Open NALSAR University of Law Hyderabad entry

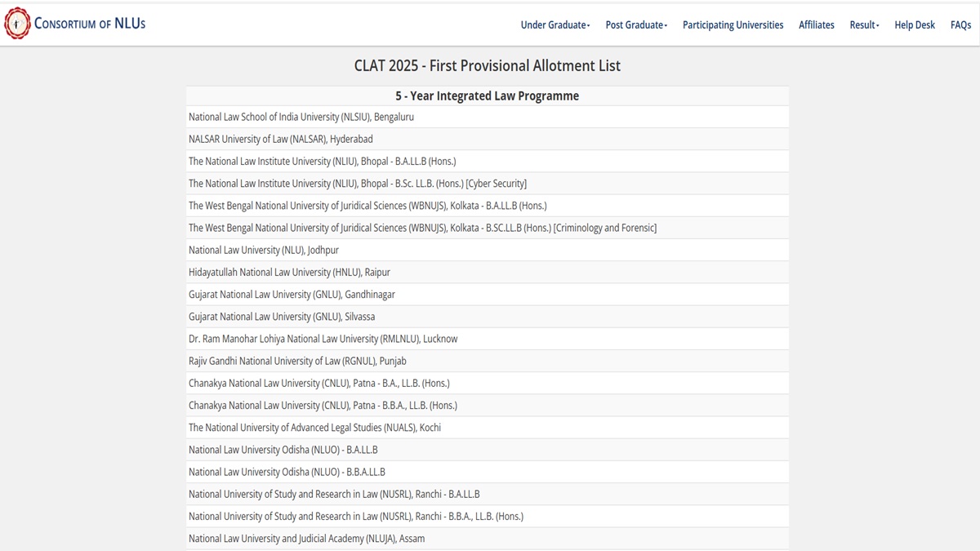point(280,139)
